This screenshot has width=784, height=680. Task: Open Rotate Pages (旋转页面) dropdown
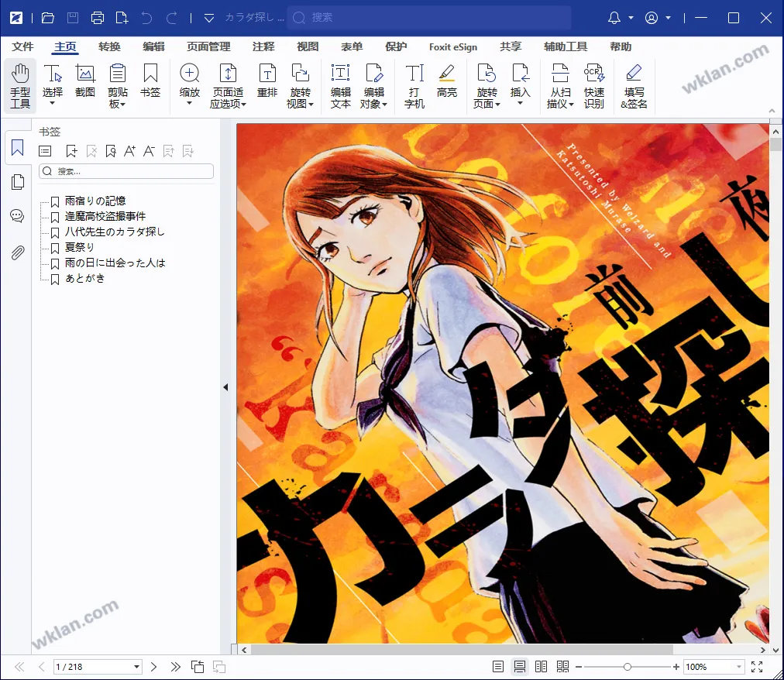tap(487, 86)
